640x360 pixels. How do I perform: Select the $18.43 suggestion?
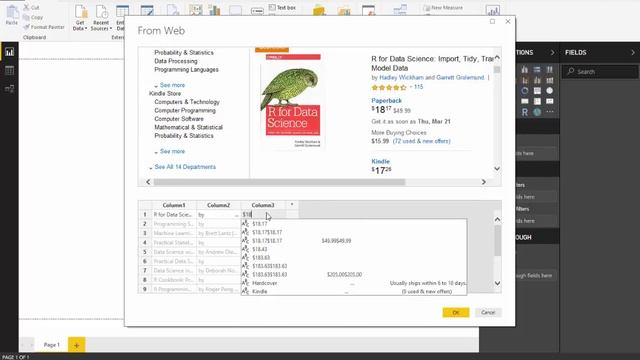[x=260, y=249]
